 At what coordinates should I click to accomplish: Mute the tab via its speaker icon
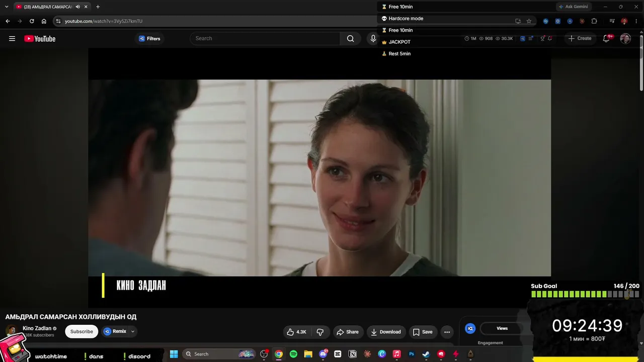coord(77,7)
